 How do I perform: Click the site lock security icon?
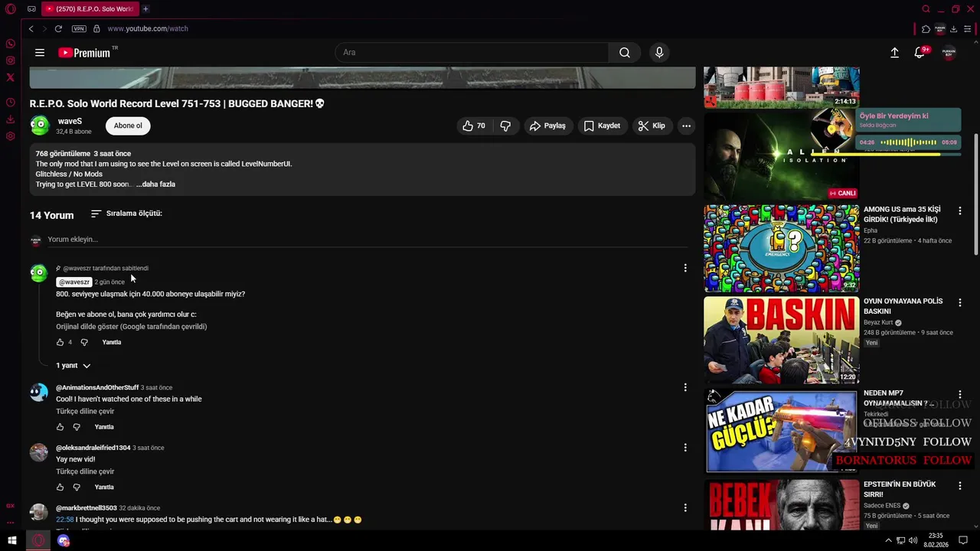[x=96, y=28]
